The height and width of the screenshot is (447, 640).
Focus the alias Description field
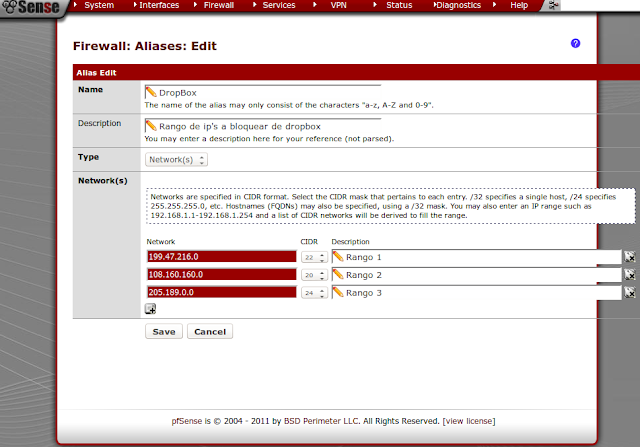click(x=263, y=126)
